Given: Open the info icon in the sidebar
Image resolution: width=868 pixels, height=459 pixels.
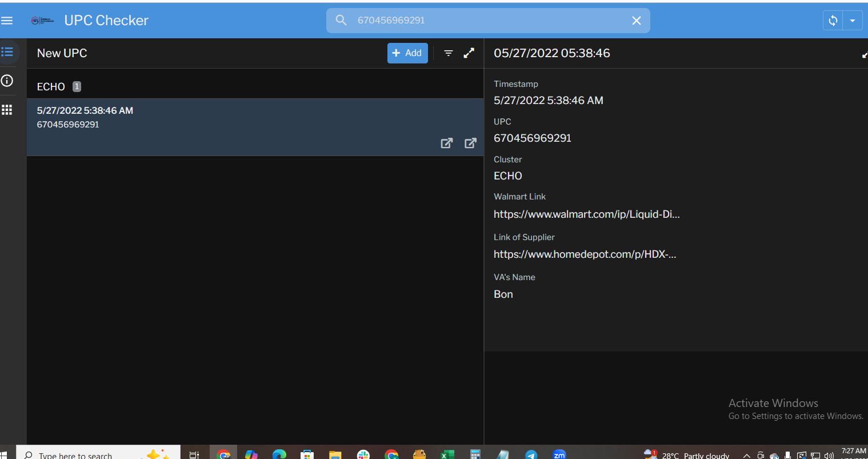Looking at the screenshot, I should (7, 81).
